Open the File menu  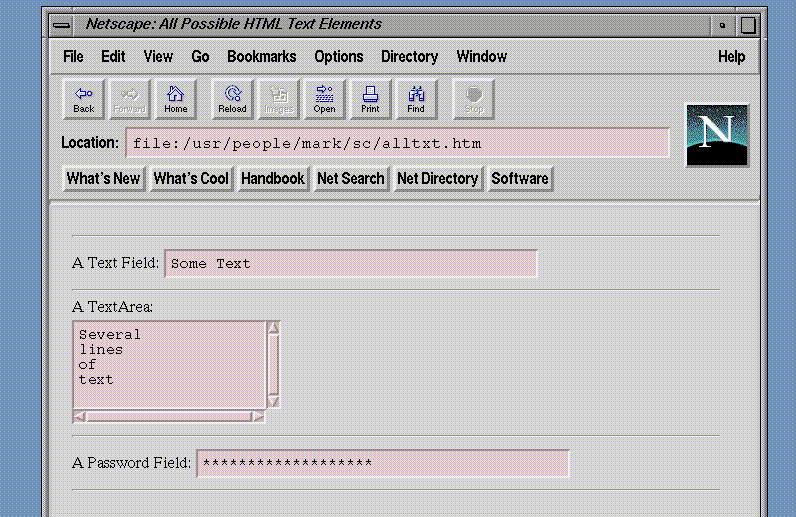(73, 57)
